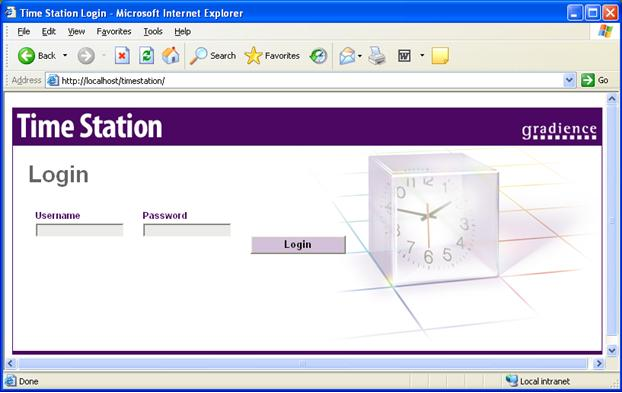Click the horizontal scrollbar track
The width and height of the screenshot is (622, 393).
click(x=303, y=363)
